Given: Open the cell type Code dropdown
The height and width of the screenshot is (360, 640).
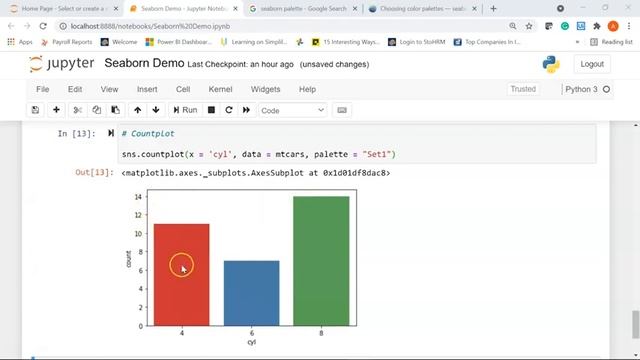Looking at the screenshot, I should (293, 110).
